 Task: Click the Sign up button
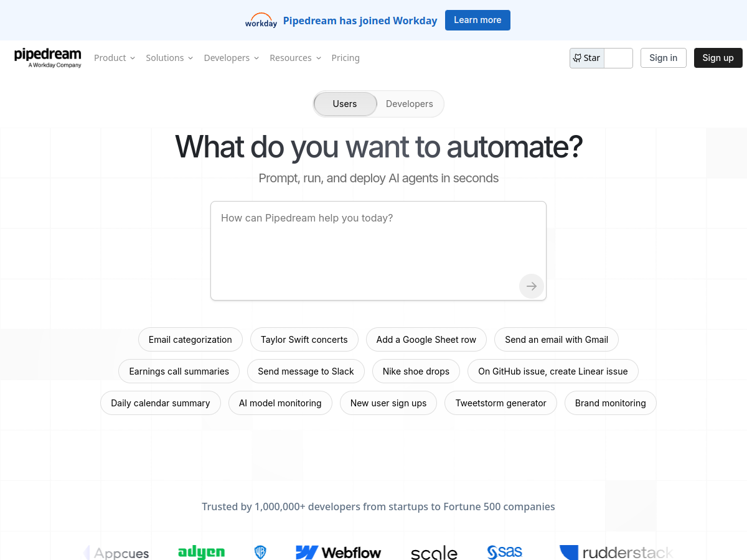[x=718, y=58]
